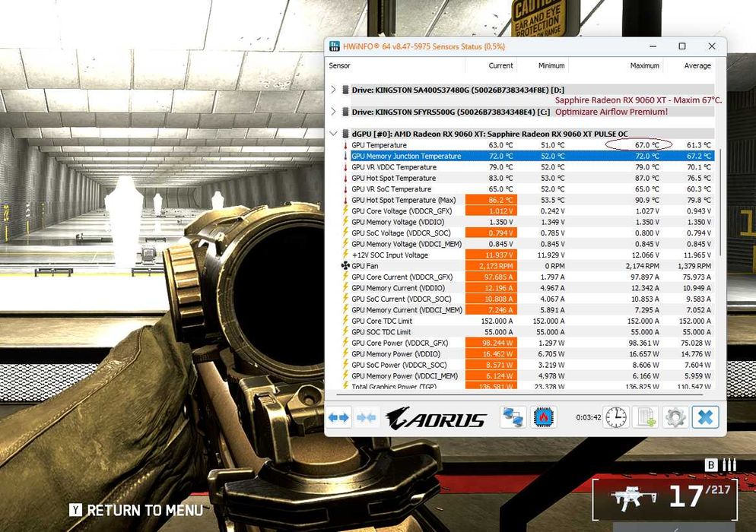The height and width of the screenshot is (532, 756).
Task: Click the 0:03:42 elapsed time readout
Action: click(x=588, y=417)
